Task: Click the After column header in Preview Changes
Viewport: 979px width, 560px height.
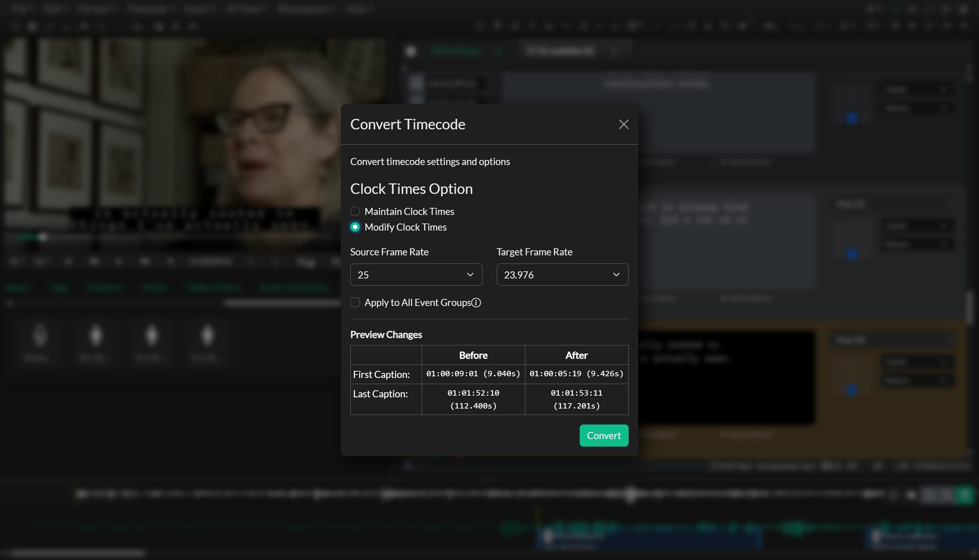Action: pyautogui.click(x=576, y=355)
